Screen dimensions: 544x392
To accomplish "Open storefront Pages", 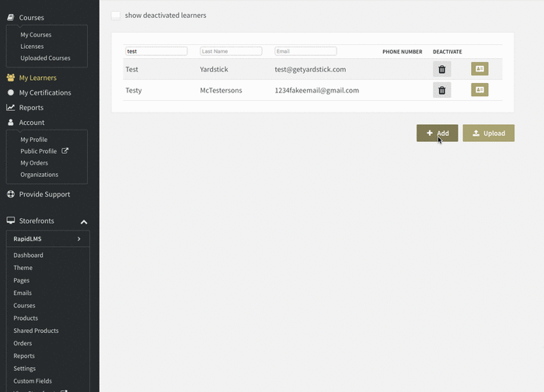I will (x=21, y=280).
